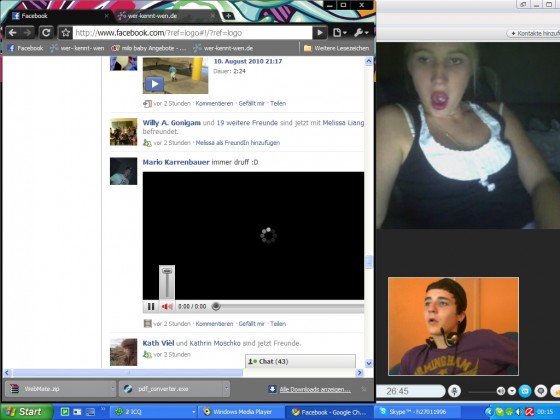Open the 10. August 2010 21:17 video link
The image size is (560, 420).
point(248,61)
